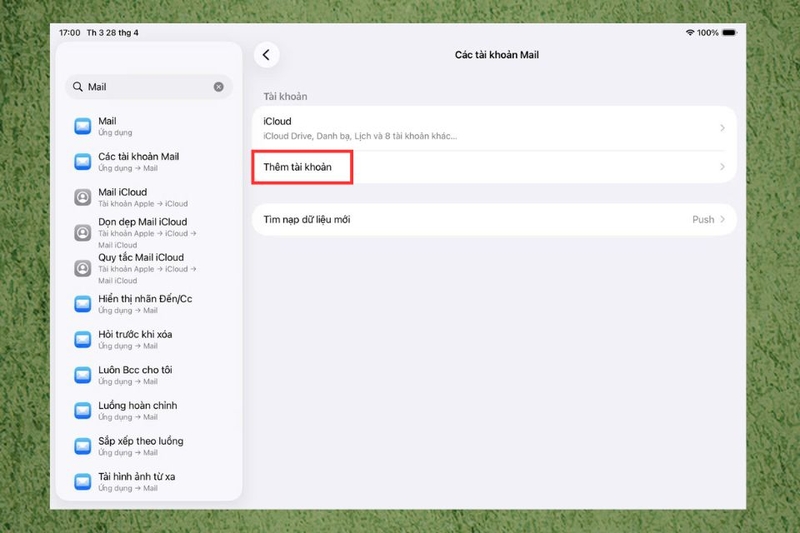Click the 'Push' fetch setting value

tap(703, 219)
